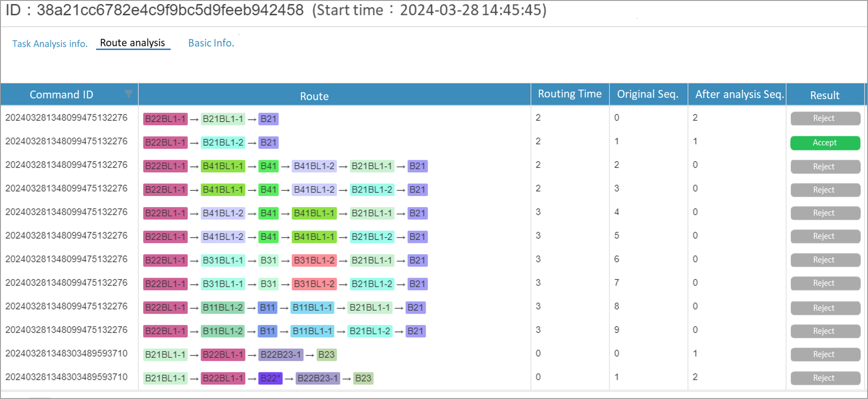Open the Task Analysis info. tab

[x=50, y=44]
